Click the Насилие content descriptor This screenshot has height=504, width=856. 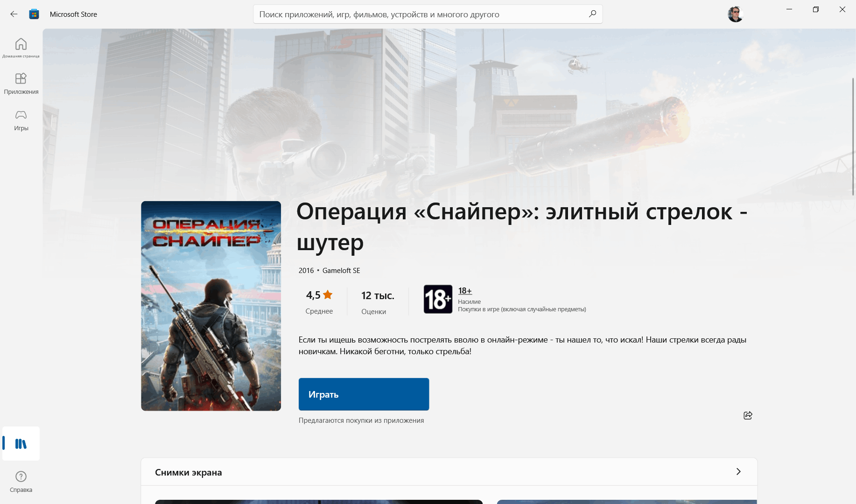469,302
